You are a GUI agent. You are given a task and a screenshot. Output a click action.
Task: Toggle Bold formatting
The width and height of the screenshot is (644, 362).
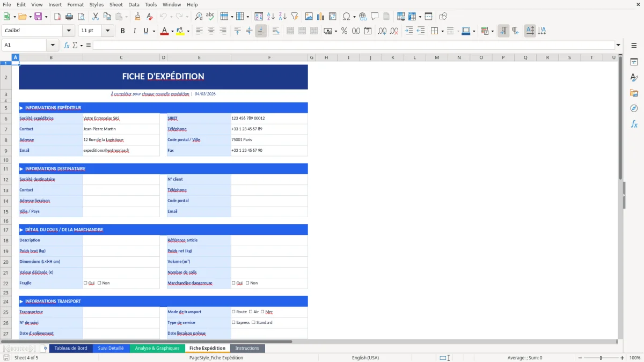tap(122, 31)
